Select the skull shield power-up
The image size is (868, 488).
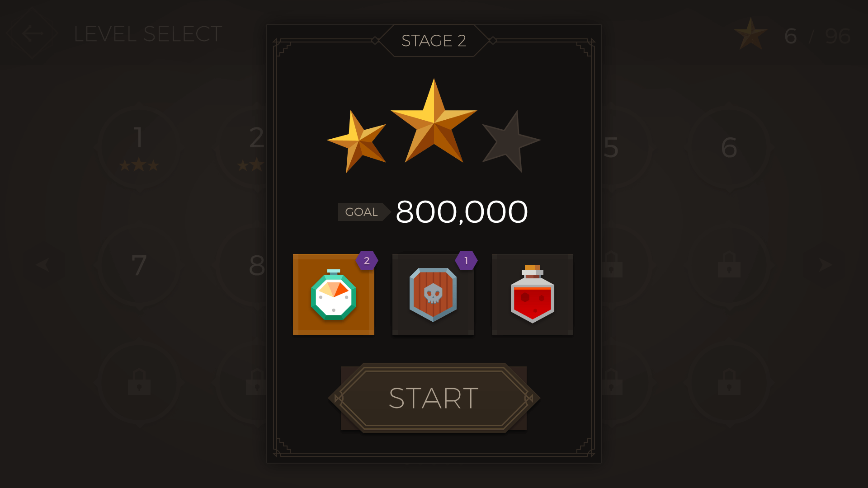(x=433, y=295)
